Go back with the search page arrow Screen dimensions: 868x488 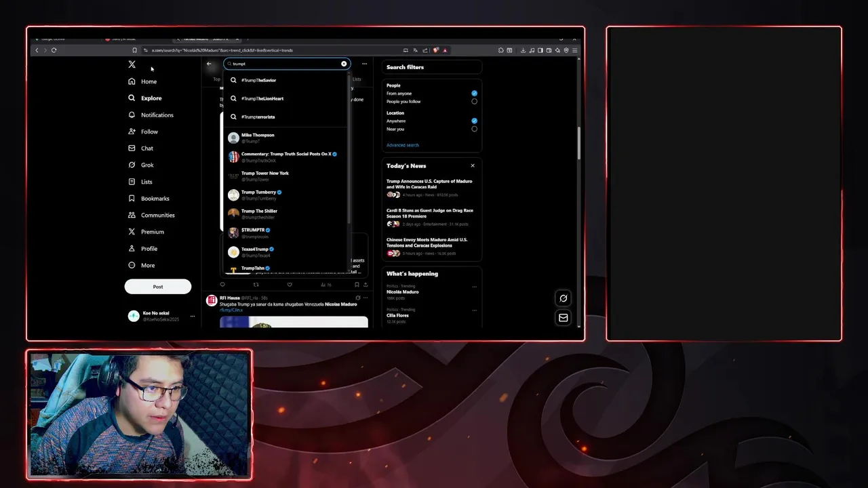click(209, 64)
